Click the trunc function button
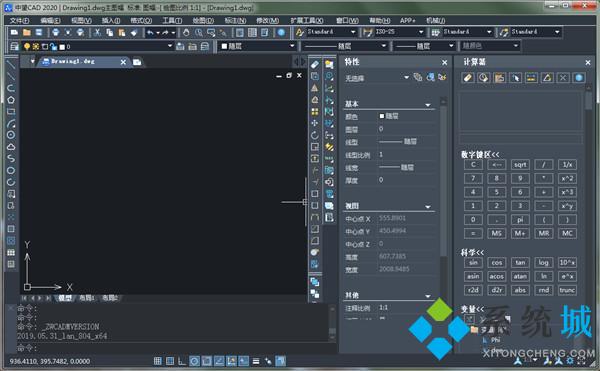 point(567,290)
